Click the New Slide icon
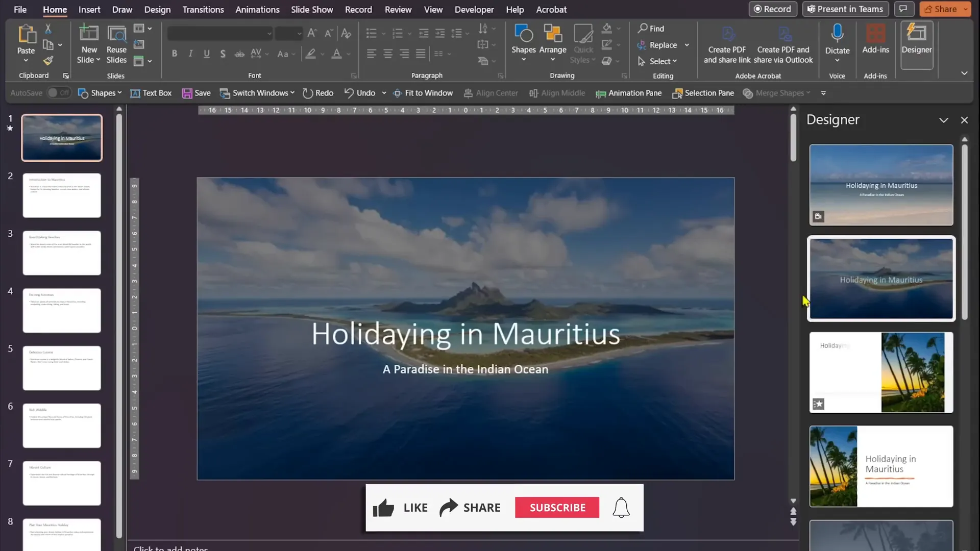The height and width of the screenshot is (551, 980). click(89, 34)
